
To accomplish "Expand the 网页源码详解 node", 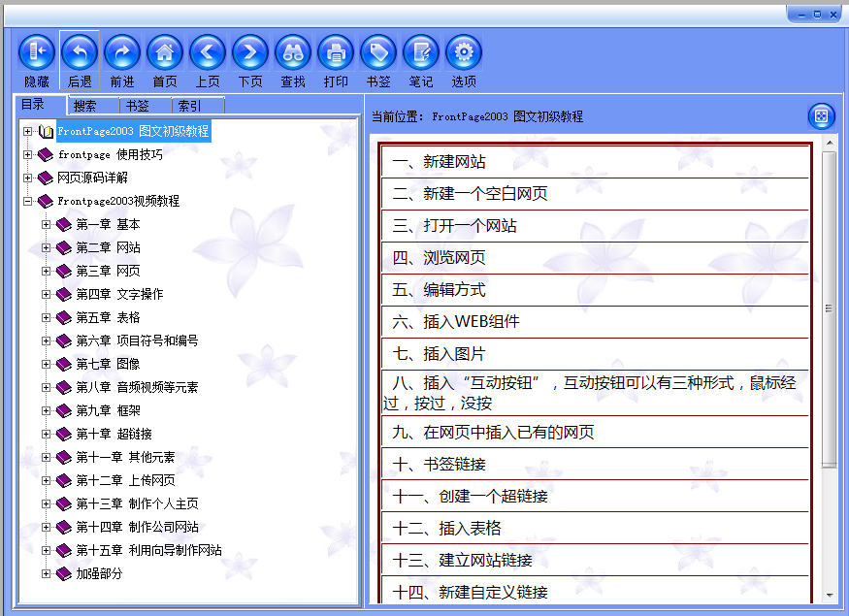I will point(27,178).
